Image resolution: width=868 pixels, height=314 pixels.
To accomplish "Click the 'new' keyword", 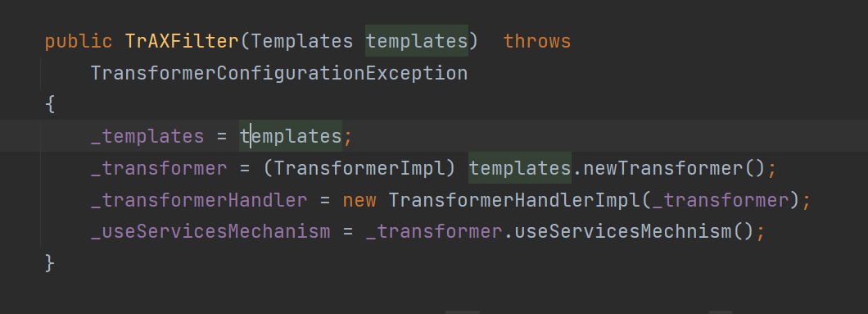I will pyautogui.click(x=359, y=200).
